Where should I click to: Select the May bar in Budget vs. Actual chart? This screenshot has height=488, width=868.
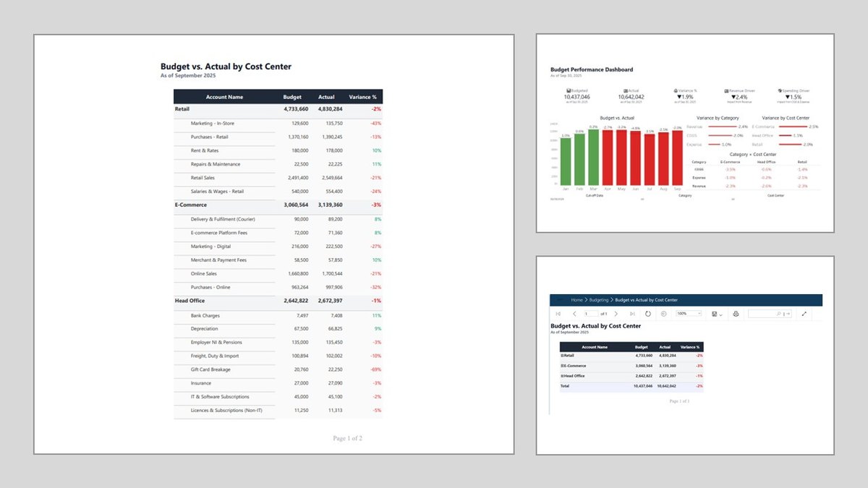[x=621, y=158]
